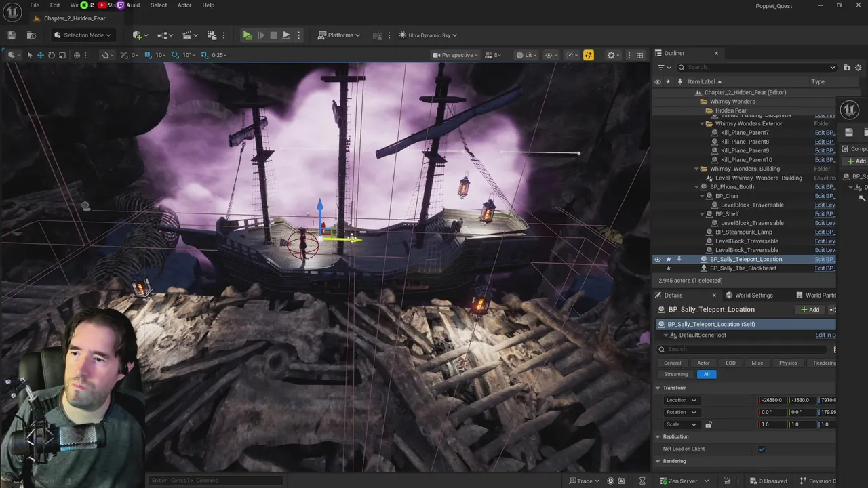
Task: Select the All filter in Details
Action: tap(707, 375)
